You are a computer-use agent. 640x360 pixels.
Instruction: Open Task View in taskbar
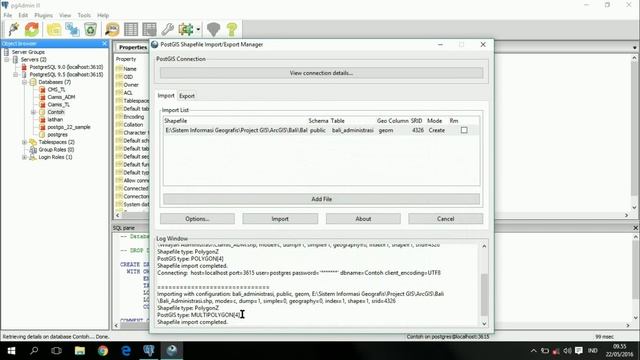(57, 351)
